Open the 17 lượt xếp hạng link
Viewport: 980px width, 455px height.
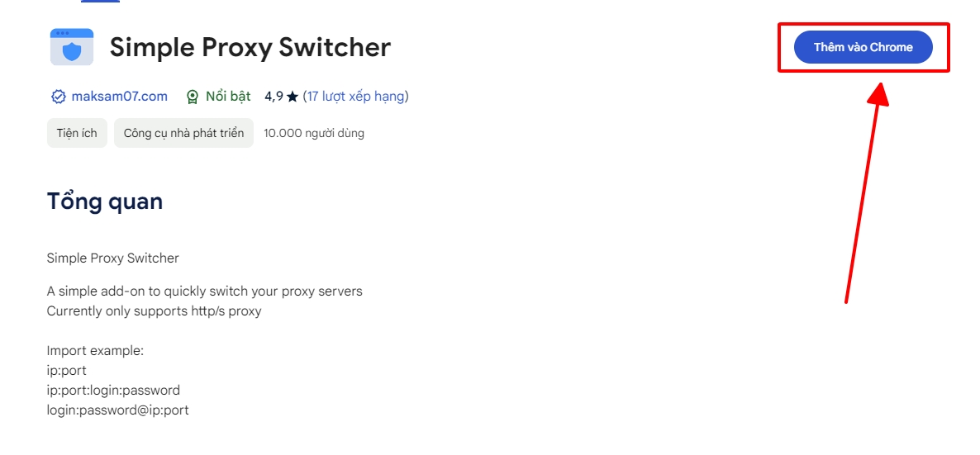[x=355, y=97]
